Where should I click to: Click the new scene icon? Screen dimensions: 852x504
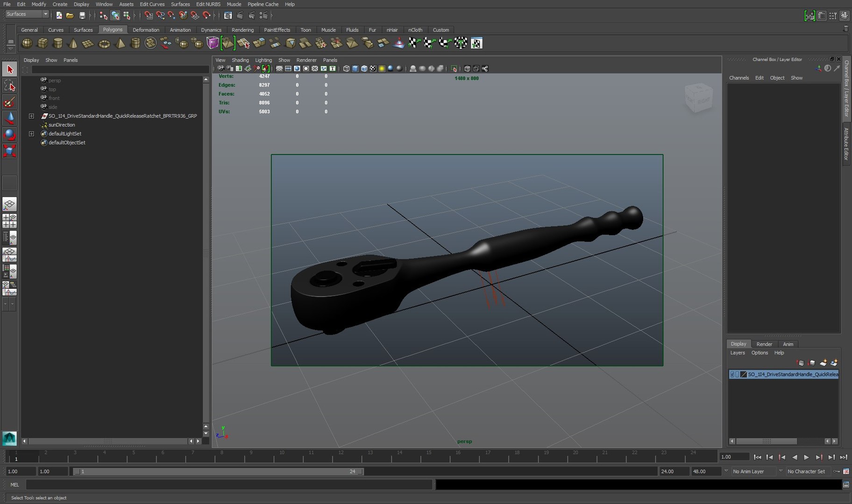pyautogui.click(x=59, y=15)
